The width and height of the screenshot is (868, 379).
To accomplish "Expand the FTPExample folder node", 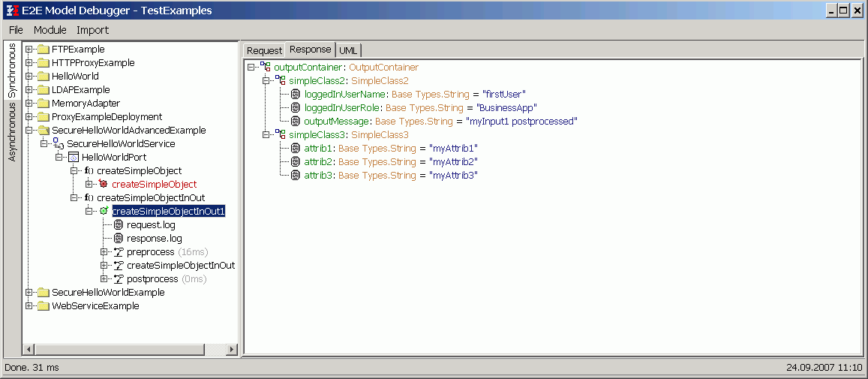I will coord(29,50).
